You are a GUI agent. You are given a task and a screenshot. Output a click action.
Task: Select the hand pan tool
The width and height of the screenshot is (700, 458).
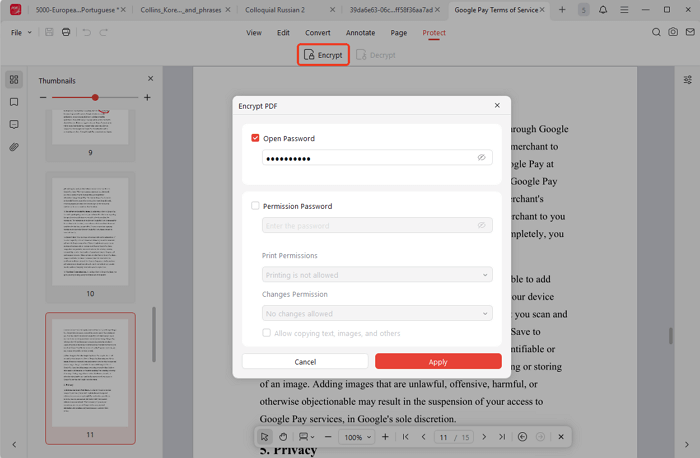click(283, 437)
